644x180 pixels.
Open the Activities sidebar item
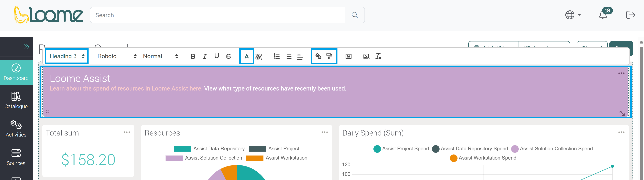tap(16, 129)
